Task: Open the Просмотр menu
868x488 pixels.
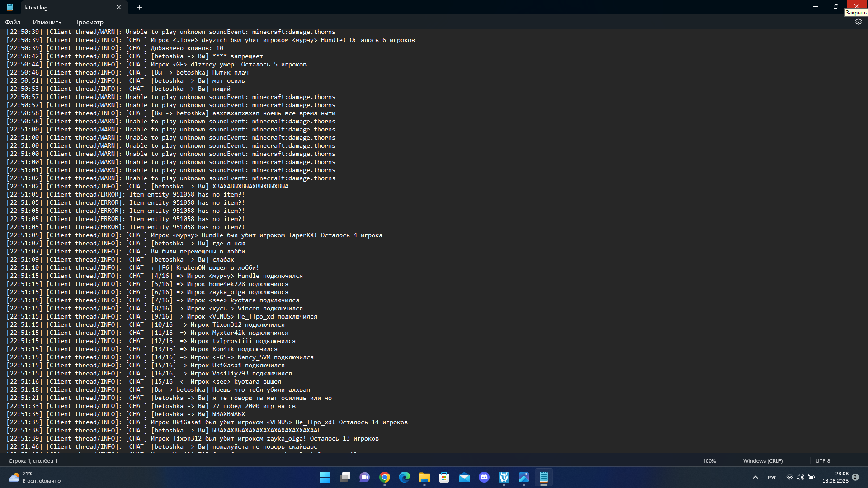Action: (x=89, y=22)
